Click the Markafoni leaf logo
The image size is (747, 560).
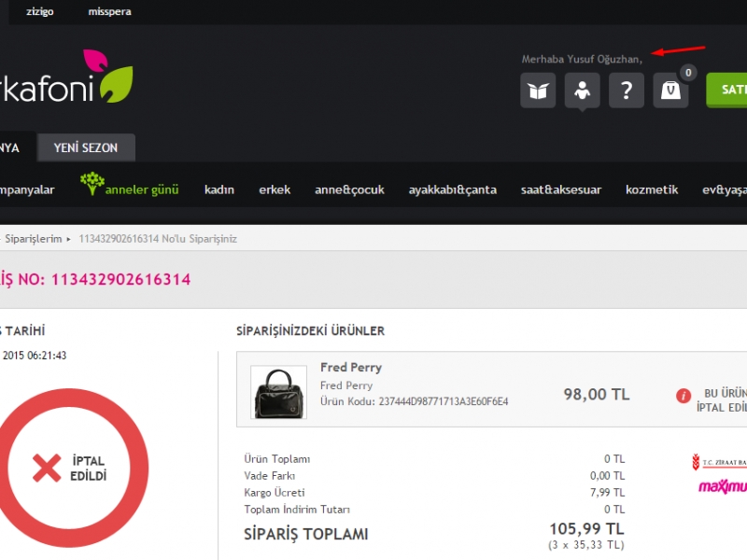66,77
